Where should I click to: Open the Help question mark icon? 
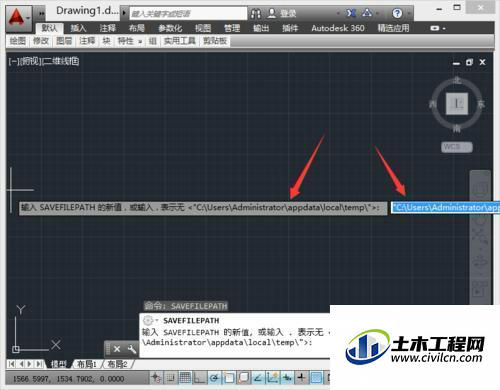pos(397,13)
